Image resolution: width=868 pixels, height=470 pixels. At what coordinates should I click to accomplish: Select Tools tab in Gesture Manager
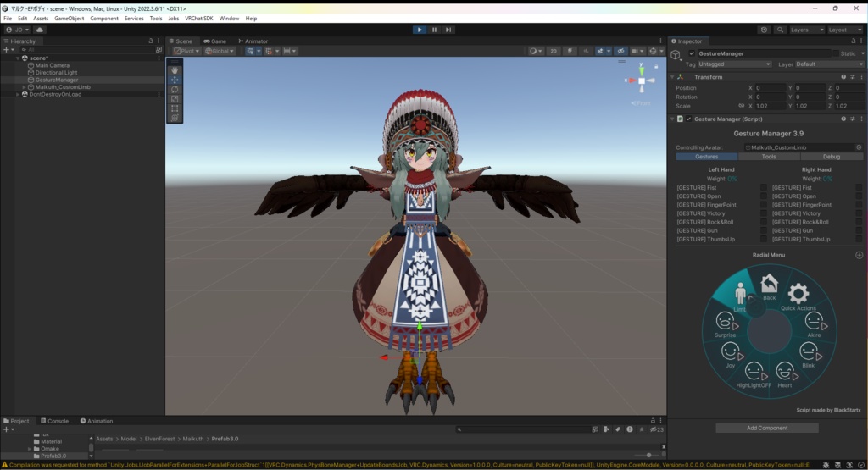pos(769,157)
